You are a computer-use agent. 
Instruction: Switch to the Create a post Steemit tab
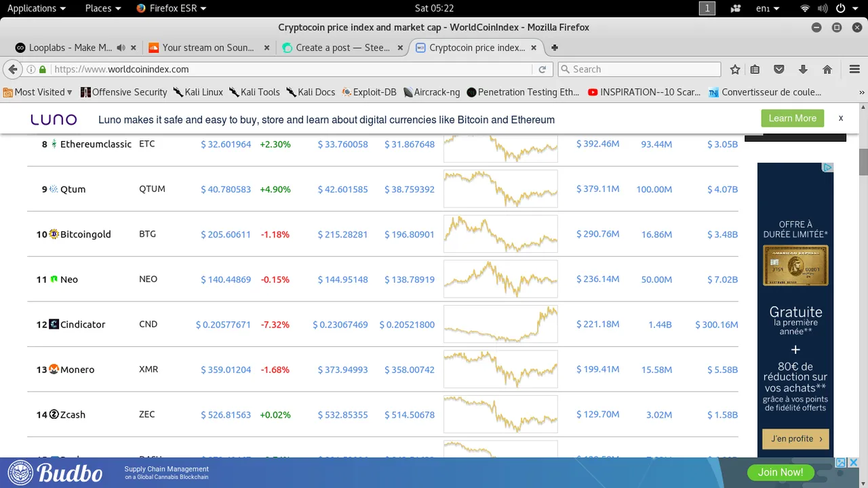(342, 47)
